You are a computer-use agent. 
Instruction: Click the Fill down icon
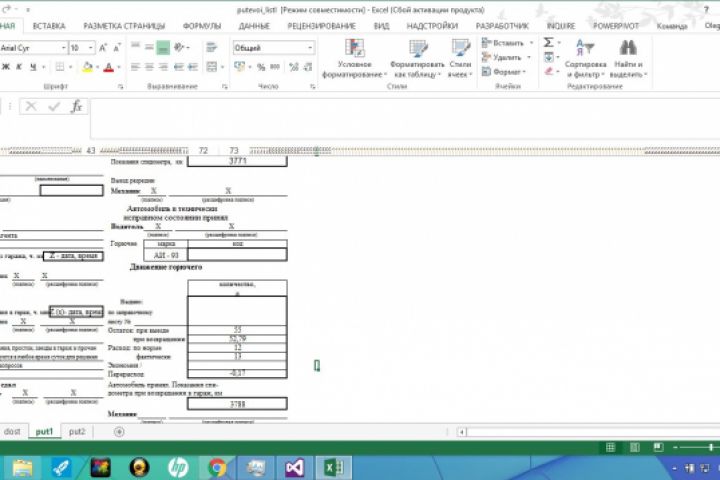pyautogui.click(x=549, y=57)
